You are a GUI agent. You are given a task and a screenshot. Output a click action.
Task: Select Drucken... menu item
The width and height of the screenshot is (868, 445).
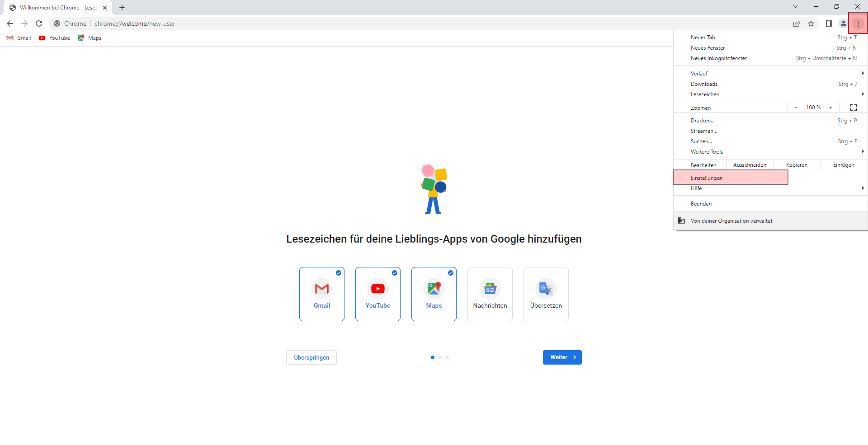click(770, 121)
